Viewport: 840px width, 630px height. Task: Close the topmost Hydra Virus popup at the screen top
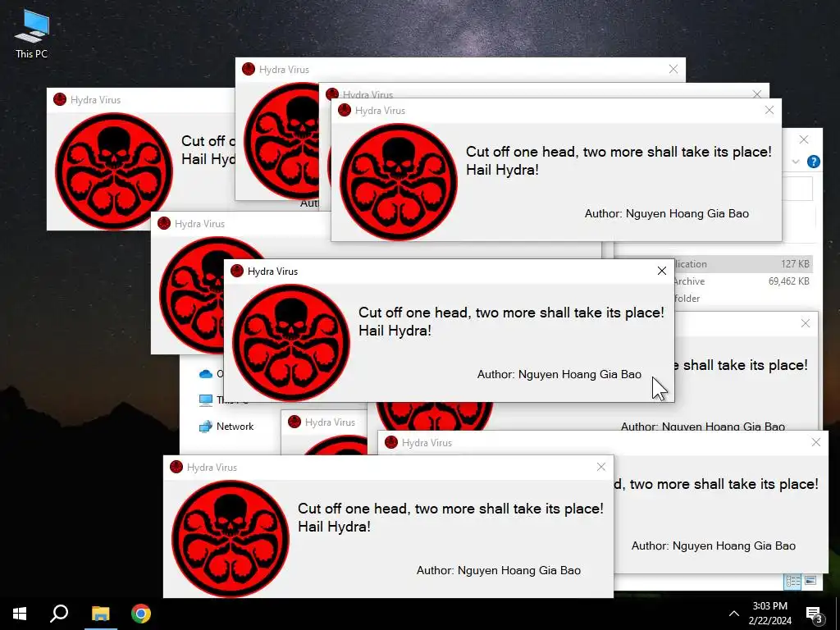673,69
